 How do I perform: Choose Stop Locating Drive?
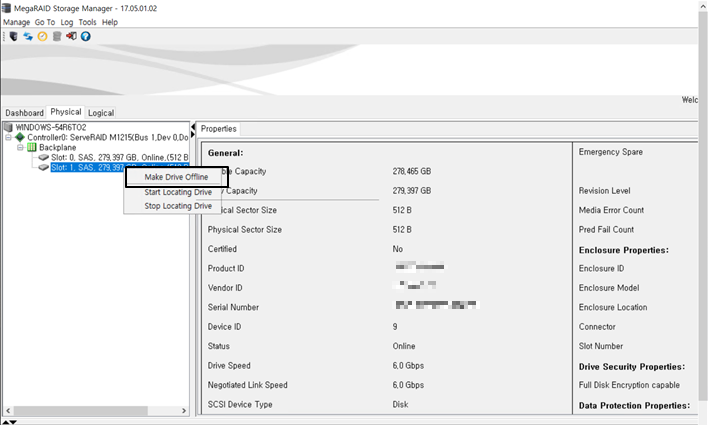click(x=178, y=206)
